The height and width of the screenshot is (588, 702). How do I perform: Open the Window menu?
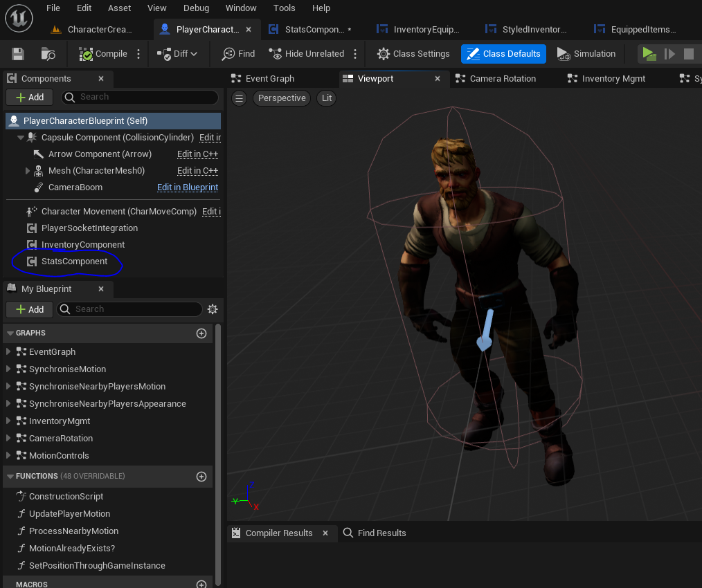[241, 8]
